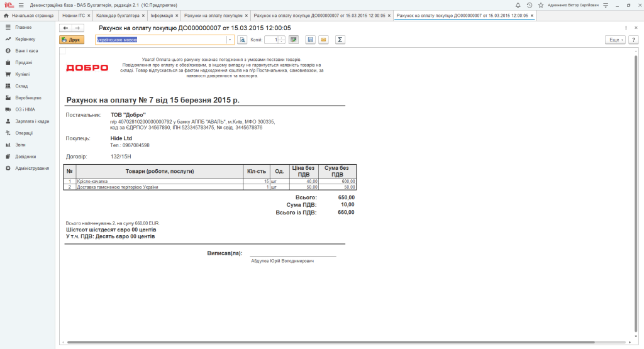
Task: Go forward with the right arrow
Action: tap(77, 28)
